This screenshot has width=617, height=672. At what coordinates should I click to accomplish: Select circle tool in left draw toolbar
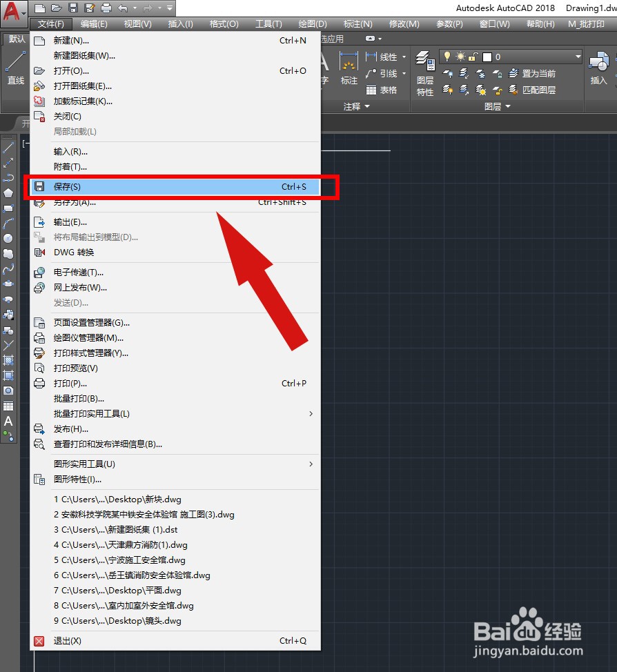[8, 238]
